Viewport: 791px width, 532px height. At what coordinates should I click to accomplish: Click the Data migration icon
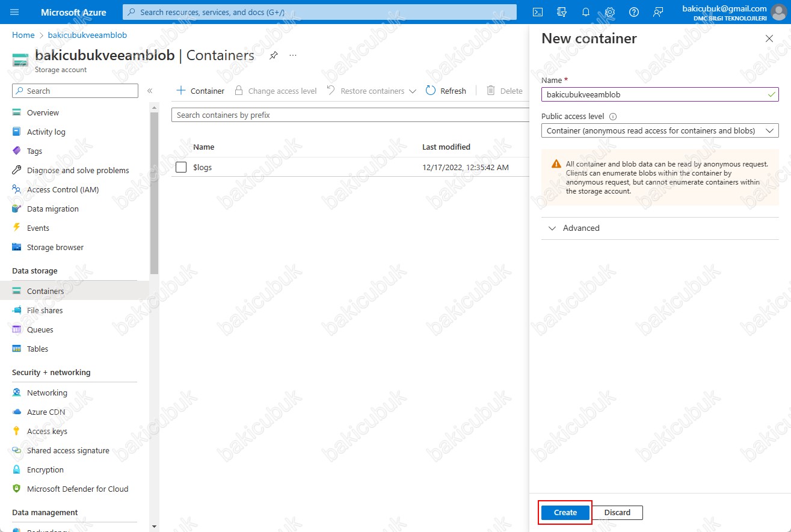[17, 209]
